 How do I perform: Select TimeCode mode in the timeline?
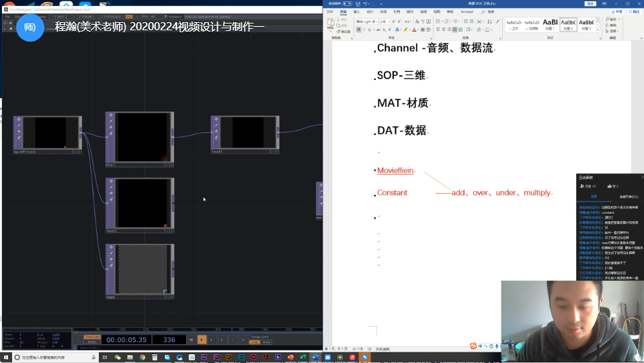tap(91, 337)
